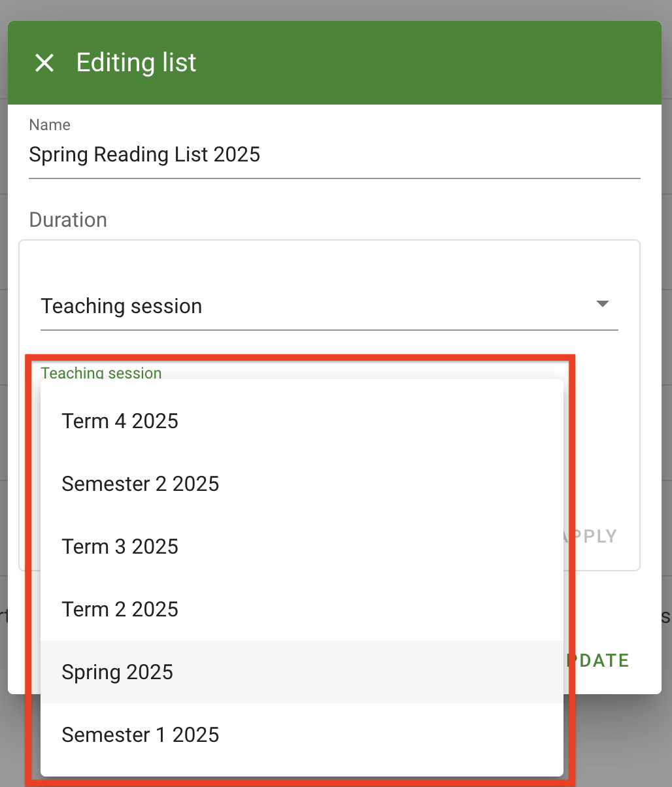The width and height of the screenshot is (672, 787).
Task: Choose Term 2 2025
Action: (120, 610)
